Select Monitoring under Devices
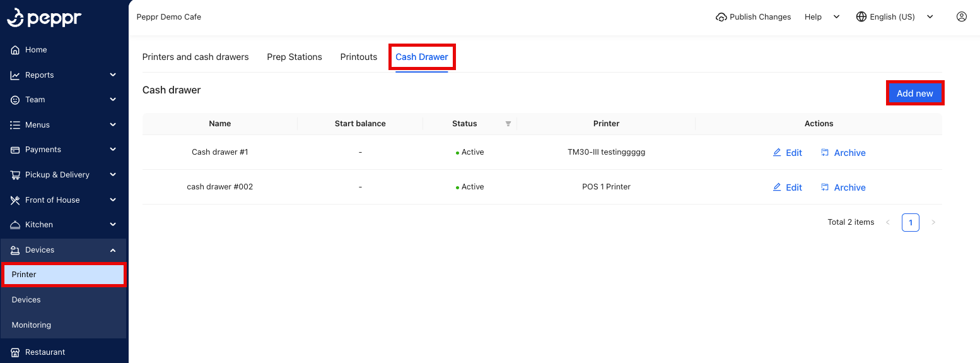This screenshot has height=363, width=980. pos(32,325)
